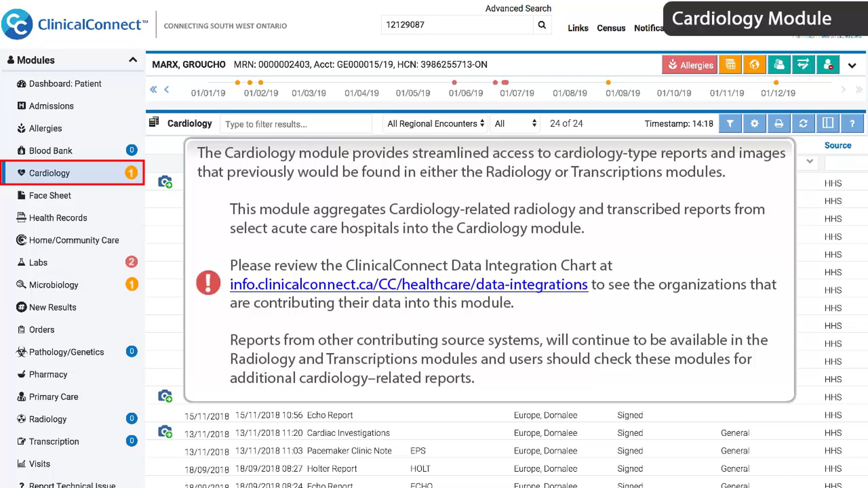Open the Visits module
The width and height of the screenshot is (868, 488).
click(x=72, y=464)
